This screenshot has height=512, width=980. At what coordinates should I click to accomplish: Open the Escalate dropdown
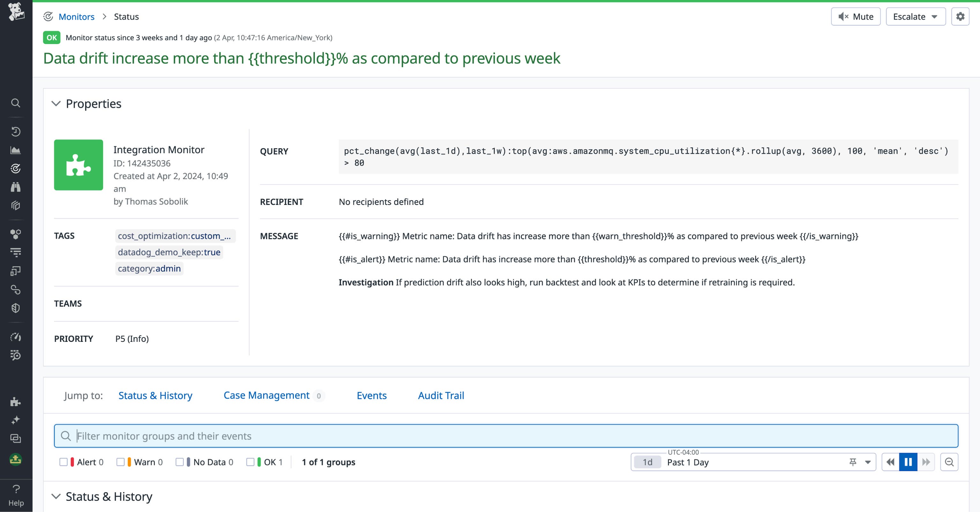pyautogui.click(x=915, y=16)
